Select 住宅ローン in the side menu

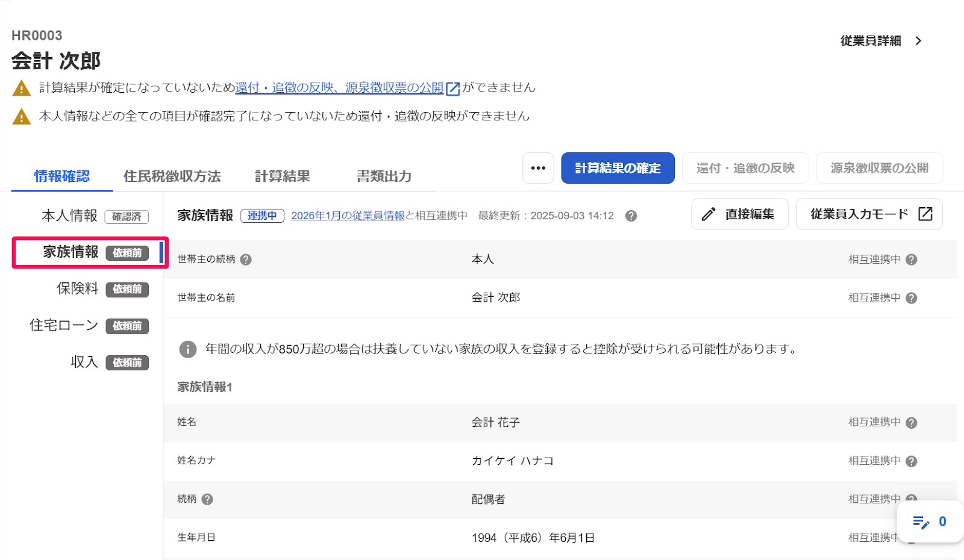pyautogui.click(x=64, y=325)
